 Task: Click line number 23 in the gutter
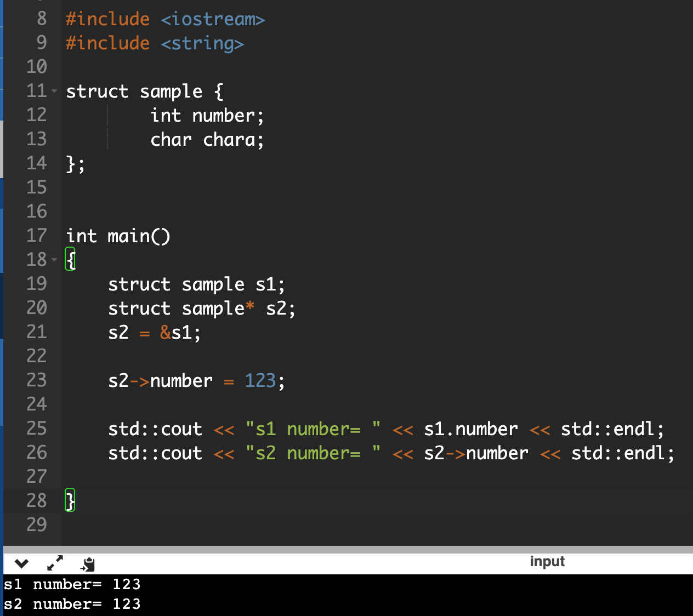click(x=37, y=380)
